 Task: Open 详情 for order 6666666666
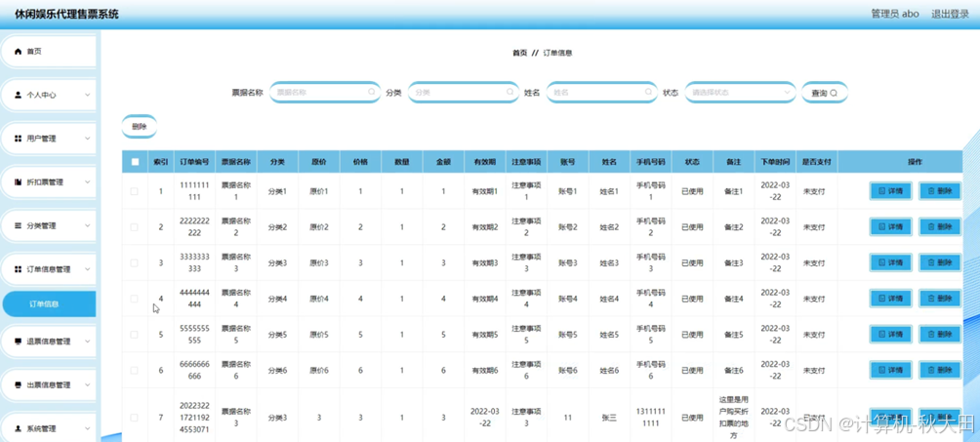click(x=890, y=370)
